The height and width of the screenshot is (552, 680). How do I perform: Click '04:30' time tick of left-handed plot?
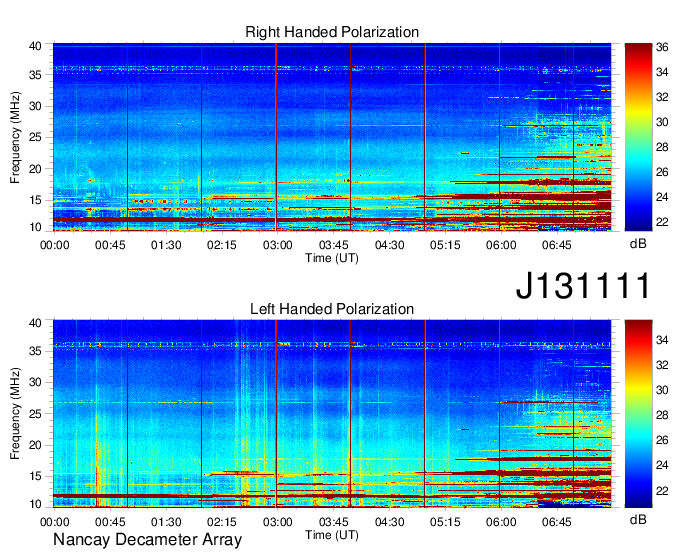tap(389, 522)
